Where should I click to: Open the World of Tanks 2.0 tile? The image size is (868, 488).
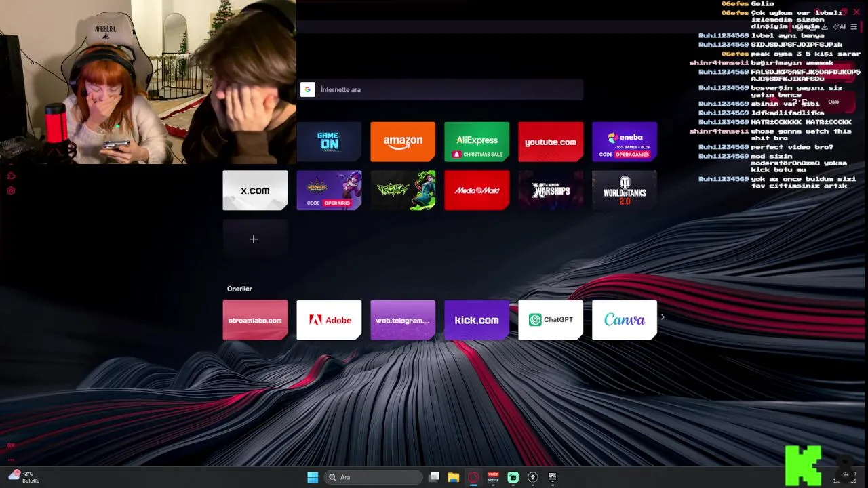click(625, 190)
